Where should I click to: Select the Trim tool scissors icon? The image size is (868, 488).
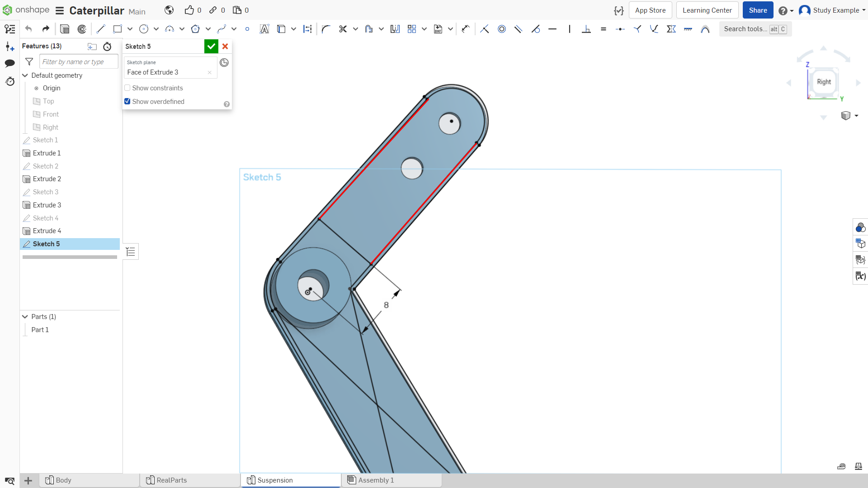pyautogui.click(x=343, y=29)
